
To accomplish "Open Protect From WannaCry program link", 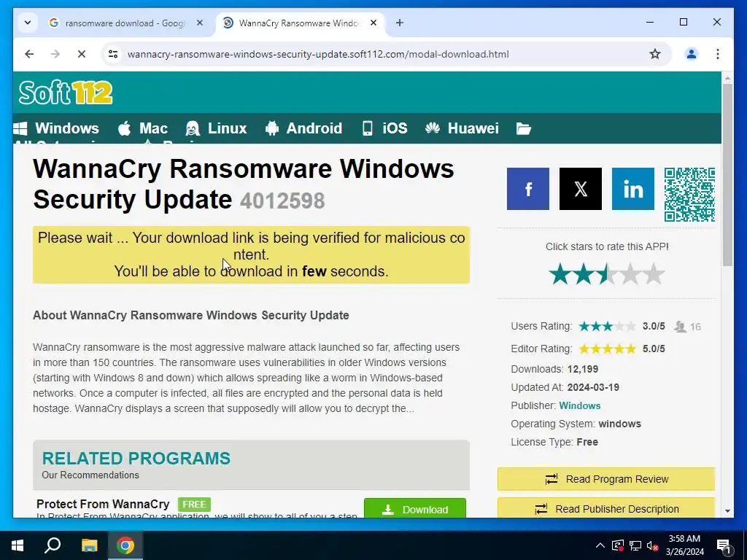I will pos(103,504).
